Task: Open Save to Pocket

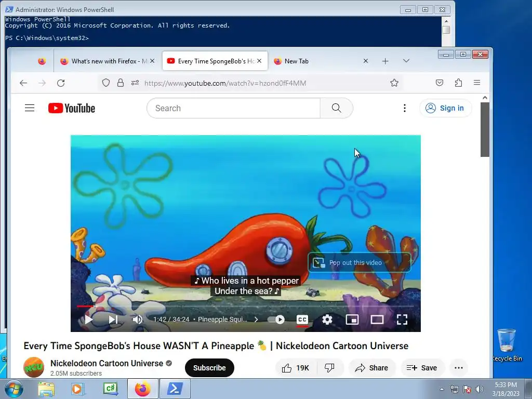Action: pyautogui.click(x=440, y=83)
